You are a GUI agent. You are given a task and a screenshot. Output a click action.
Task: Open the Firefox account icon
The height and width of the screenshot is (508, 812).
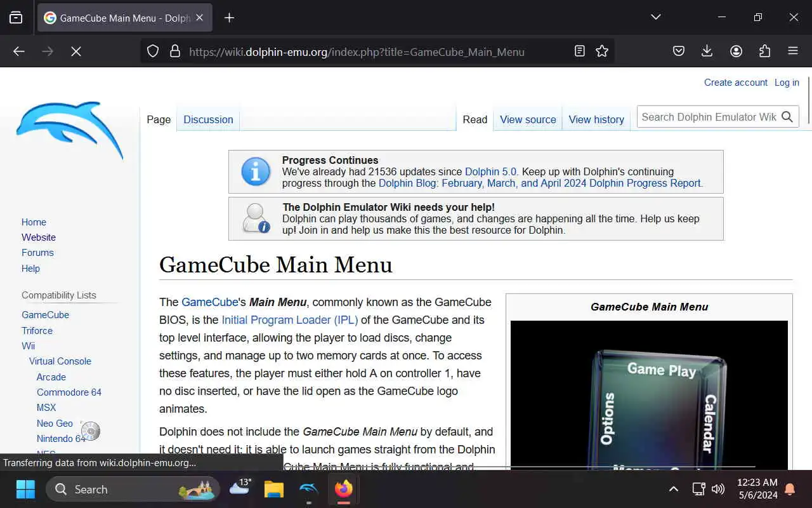click(736, 51)
